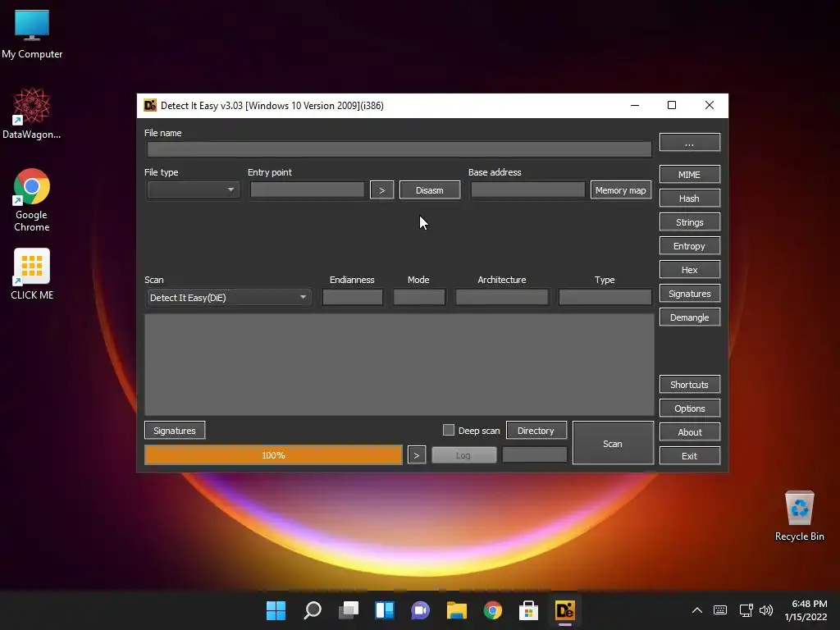Image resolution: width=840 pixels, height=630 pixels.
Task: Click the empty field right of Log
Action: coord(535,454)
